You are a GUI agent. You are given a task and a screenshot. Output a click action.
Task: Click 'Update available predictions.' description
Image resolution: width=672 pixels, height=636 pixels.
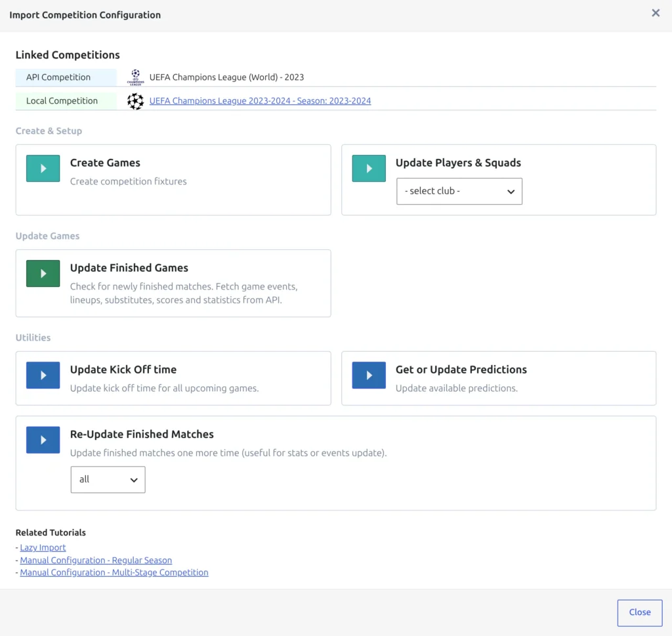tap(457, 389)
